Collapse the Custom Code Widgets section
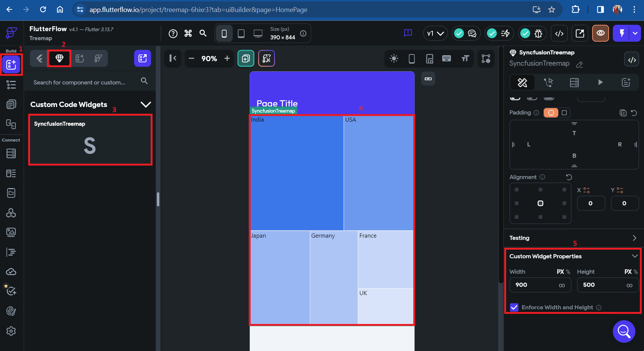Screen dimensions: 644x351 tap(146, 104)
